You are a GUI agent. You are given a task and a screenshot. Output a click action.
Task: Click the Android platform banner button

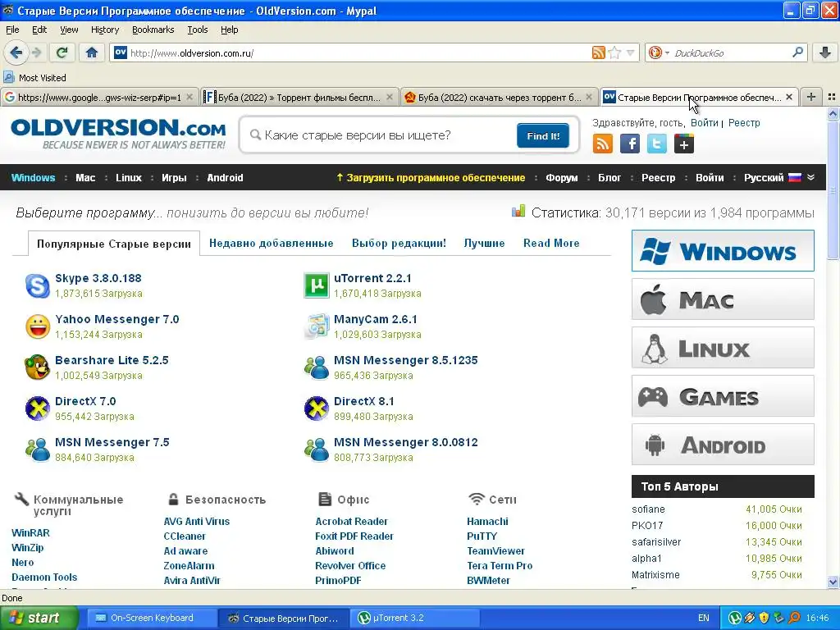[x=723, y=444]
